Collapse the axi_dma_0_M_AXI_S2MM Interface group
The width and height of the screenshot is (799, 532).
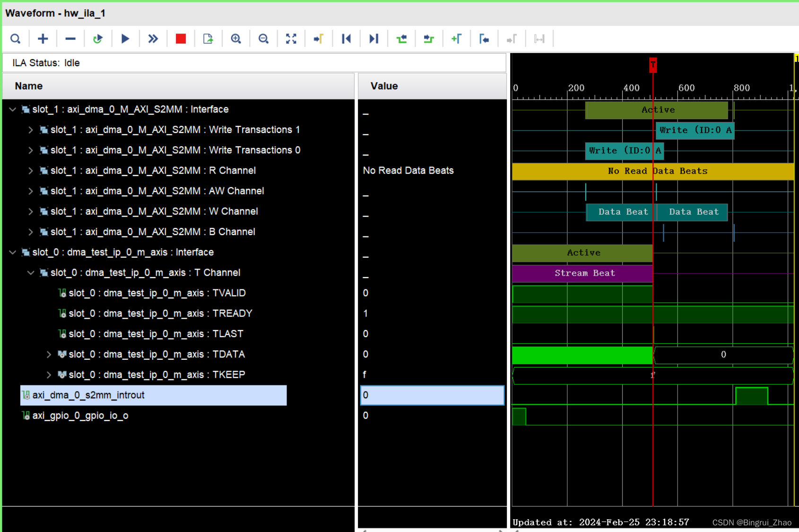[12, 109]
